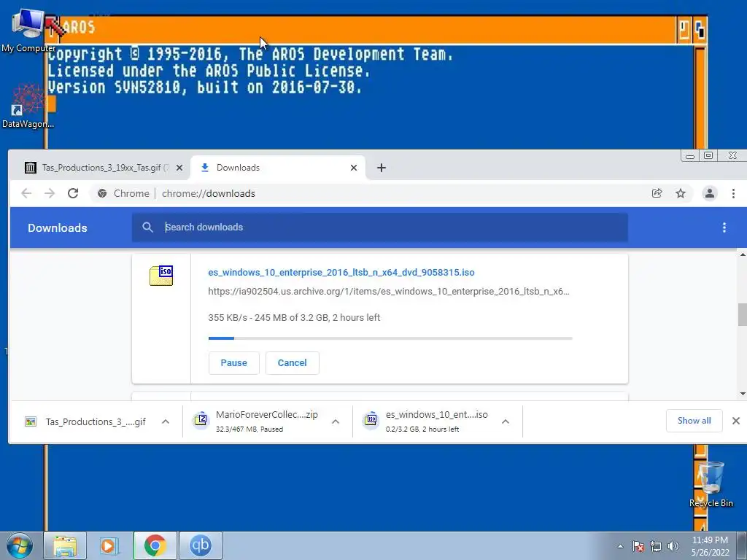Open a new tab with the plus button
Image resolution: width=747 pixels, height=560 pixels.
pos(381,168)
